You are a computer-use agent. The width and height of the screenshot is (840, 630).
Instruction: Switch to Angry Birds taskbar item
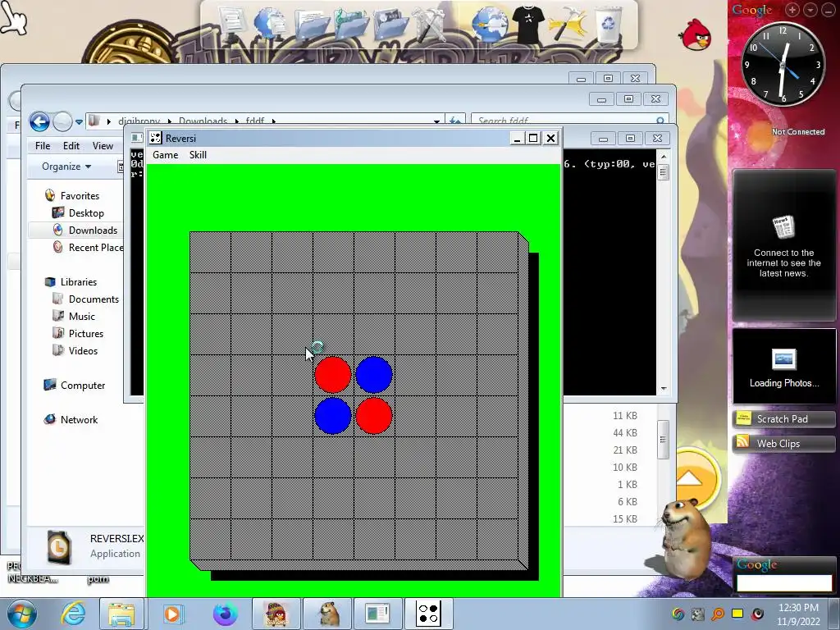(x=276, y=614)
